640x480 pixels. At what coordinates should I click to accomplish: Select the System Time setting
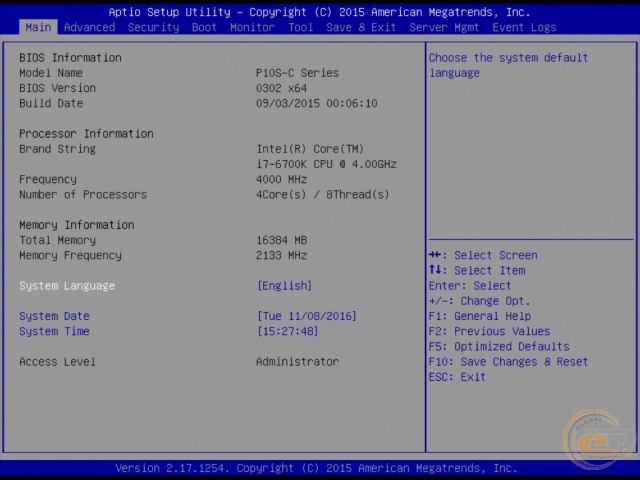pyautogui.click(x=54, y=331)
